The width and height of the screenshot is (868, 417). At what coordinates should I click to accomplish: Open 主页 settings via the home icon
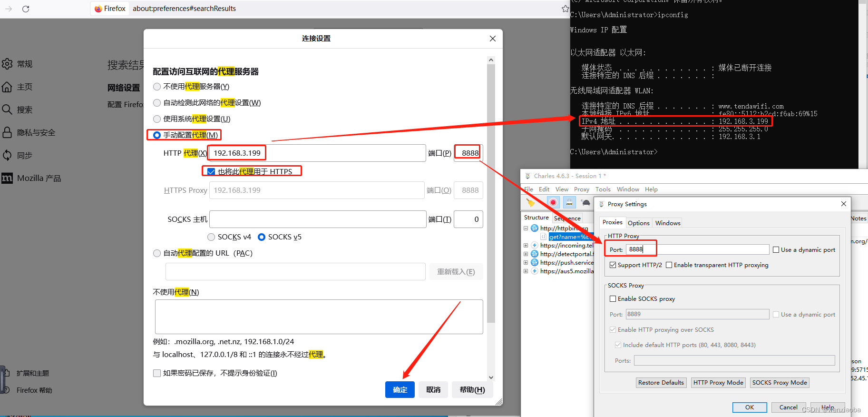click(7, 87)
